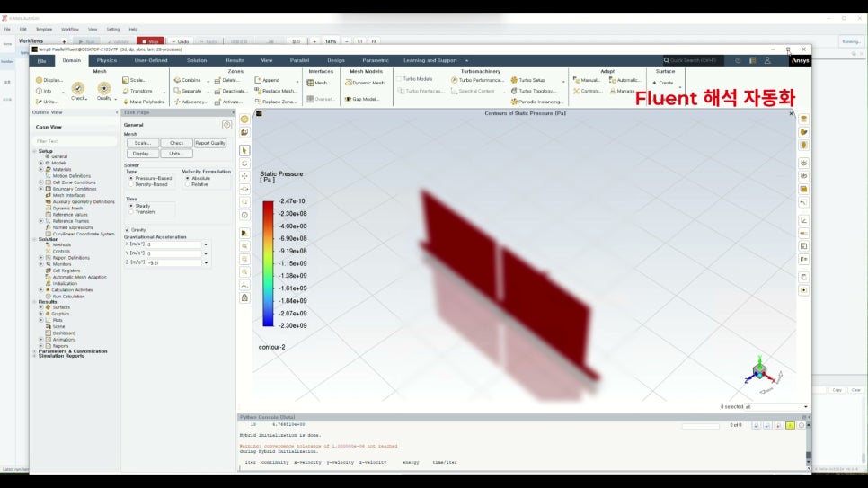Run mesh Check from ribbon
Viewport: 868px width, 488px height.
(x=78, y=91)
